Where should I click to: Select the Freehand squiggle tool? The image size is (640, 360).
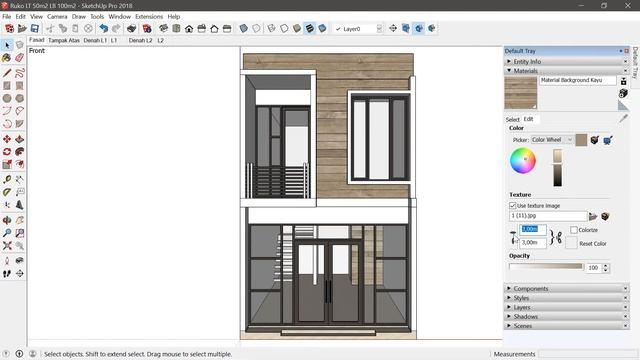(x=20, y=73)
